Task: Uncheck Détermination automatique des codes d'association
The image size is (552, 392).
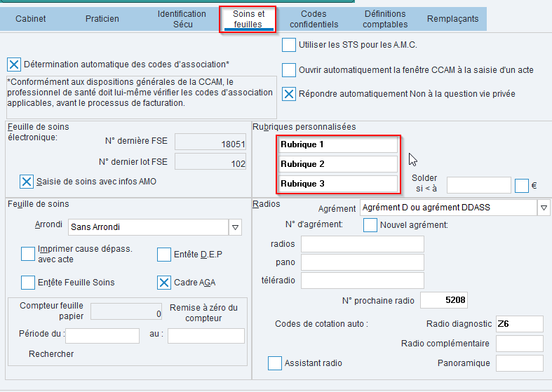Action: coord(14,65)
